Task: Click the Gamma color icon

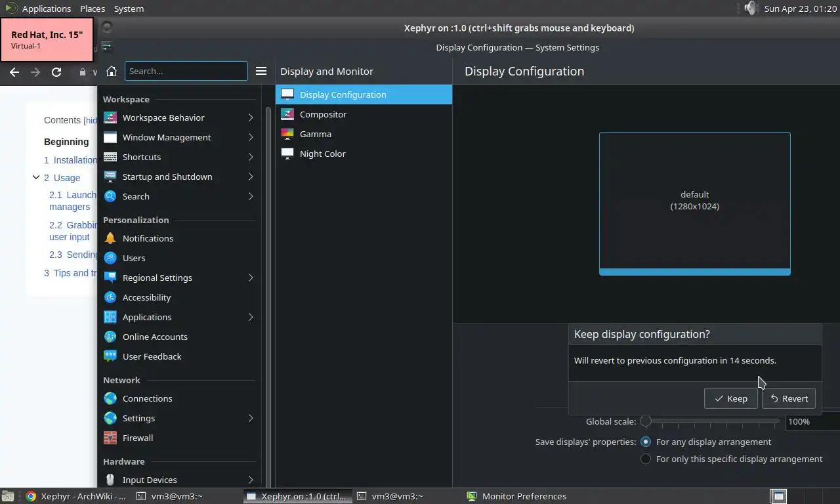Action: (287, 134)
